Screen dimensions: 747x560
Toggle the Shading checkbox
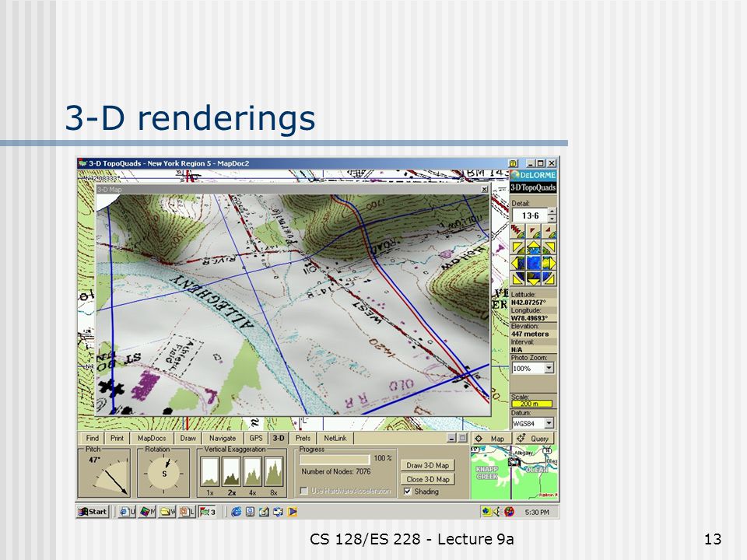[408, 492]
